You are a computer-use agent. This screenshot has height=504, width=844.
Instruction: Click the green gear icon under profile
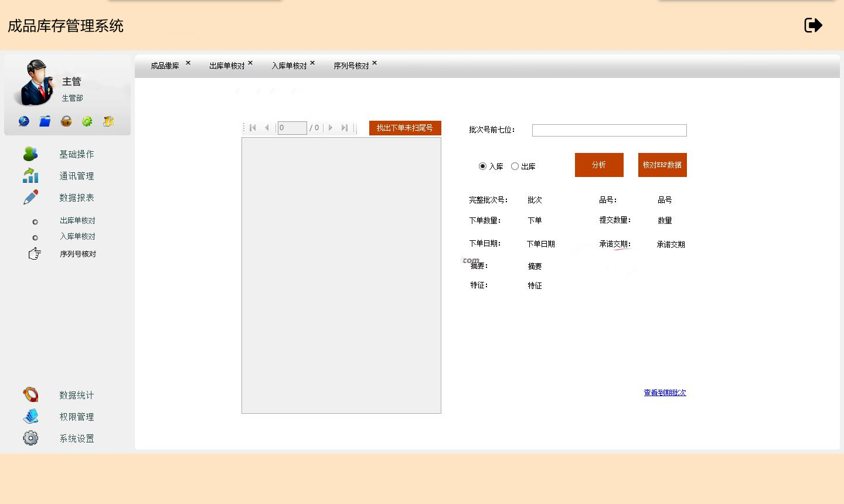pyautogui.click(x=87, y=121)
